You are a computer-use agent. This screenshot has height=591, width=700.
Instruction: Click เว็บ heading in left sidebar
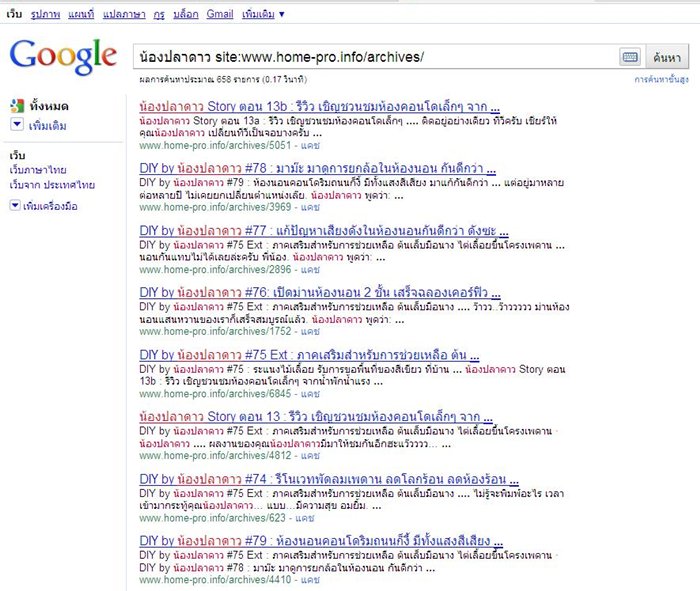click(17, 155)
